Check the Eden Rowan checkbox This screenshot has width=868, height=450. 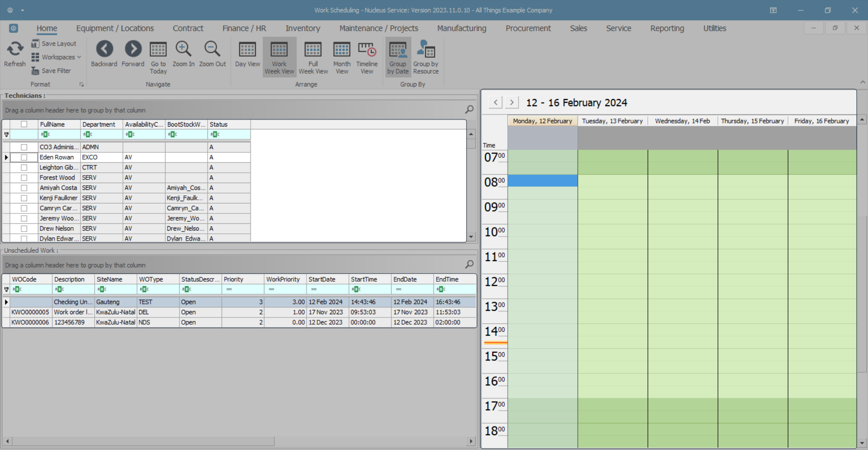[24, 157]
